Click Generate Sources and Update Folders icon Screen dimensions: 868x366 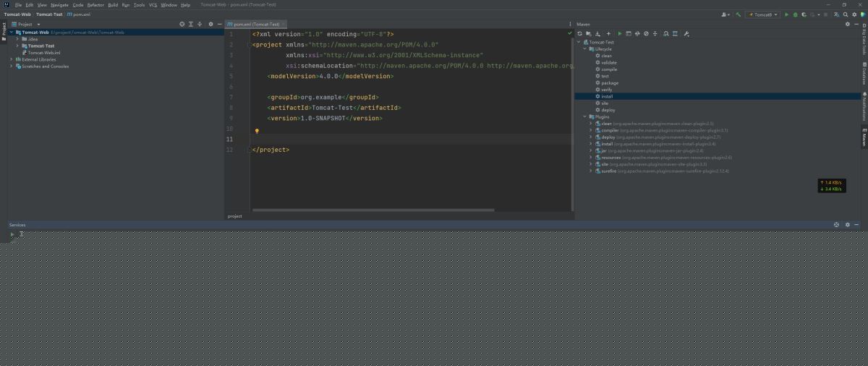tap(589, 33)
